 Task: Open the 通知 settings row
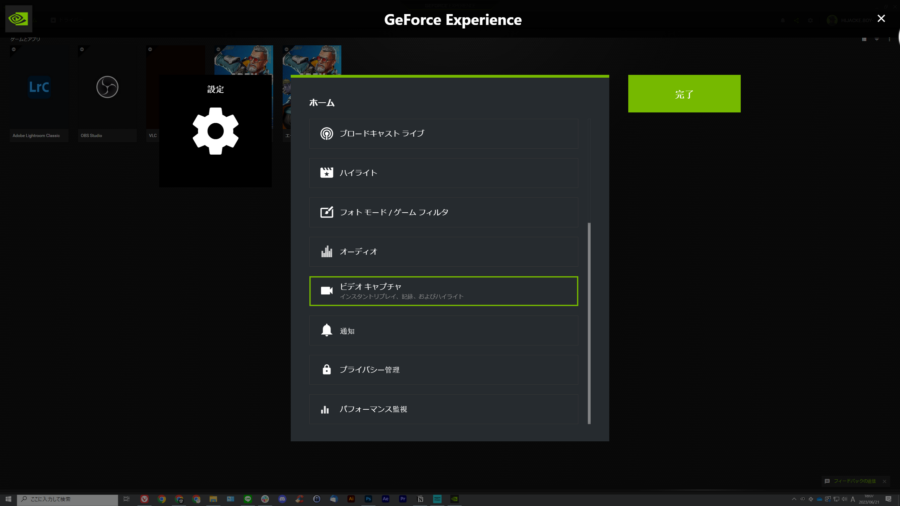tap(443, 330)
